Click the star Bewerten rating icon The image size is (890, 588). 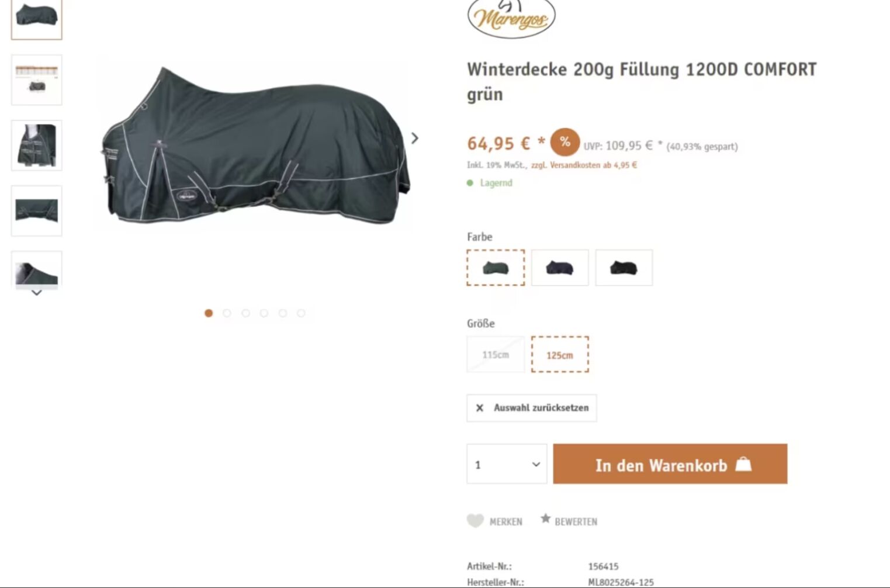coord(545,518)
